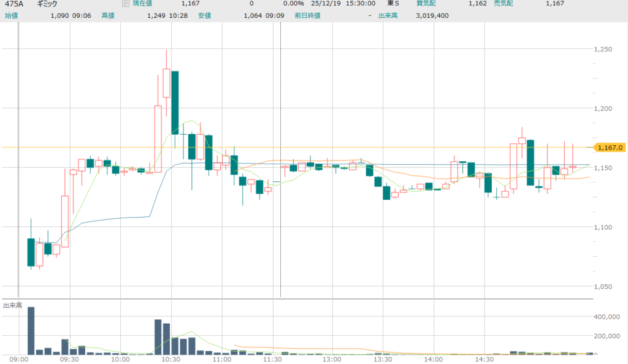Screen dimensions: 628x364
Task: Select the stock code 475A
Action: 12,4
